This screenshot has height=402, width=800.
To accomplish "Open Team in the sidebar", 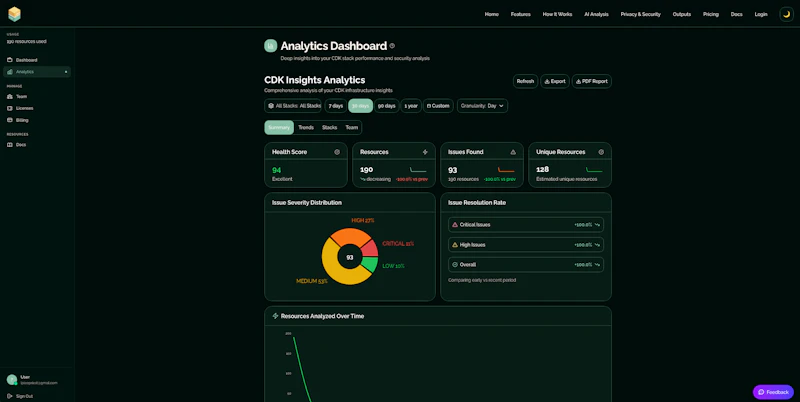I will (x=37, y=96).
